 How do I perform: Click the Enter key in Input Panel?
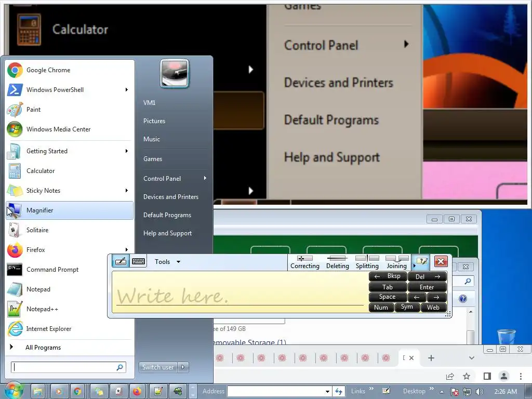[427, 287]
